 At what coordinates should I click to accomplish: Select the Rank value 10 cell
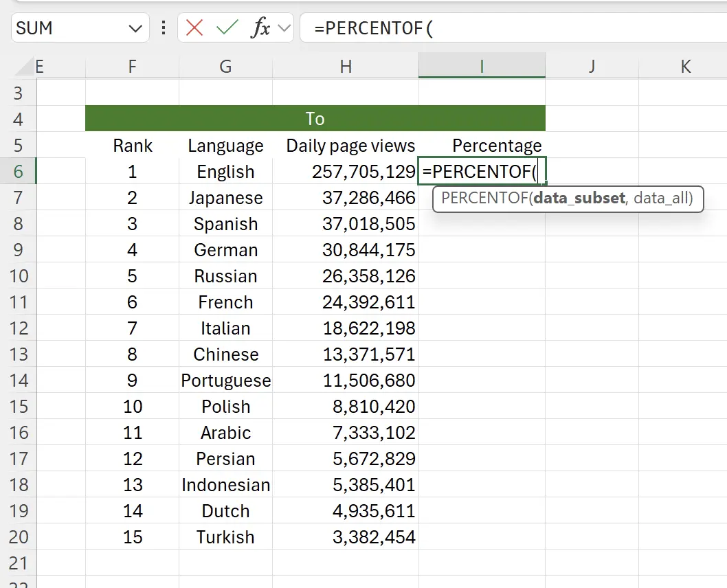click(x=132, y=406)
